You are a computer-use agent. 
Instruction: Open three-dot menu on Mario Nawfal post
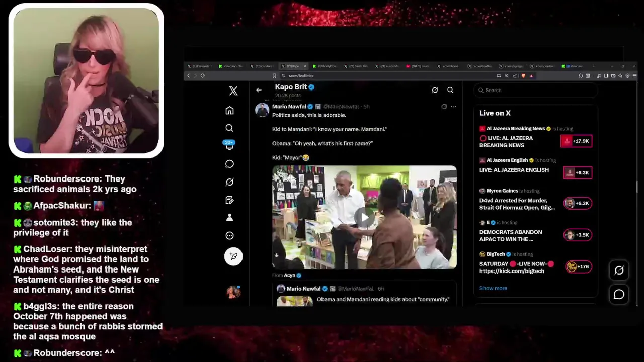453,107
